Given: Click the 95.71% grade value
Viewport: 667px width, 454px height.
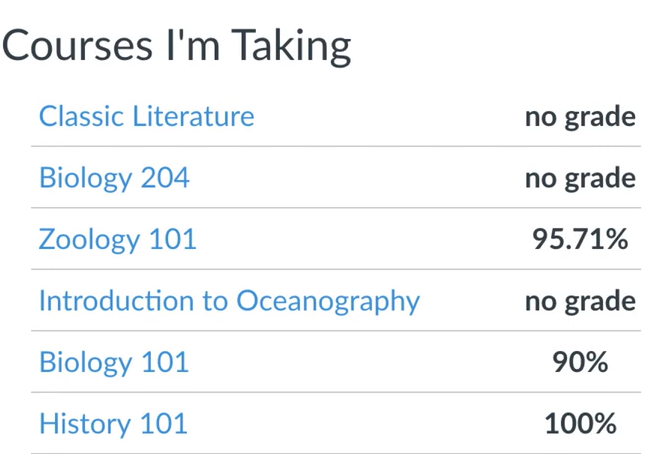Looking at the screenshot, I should pos(580,240).
